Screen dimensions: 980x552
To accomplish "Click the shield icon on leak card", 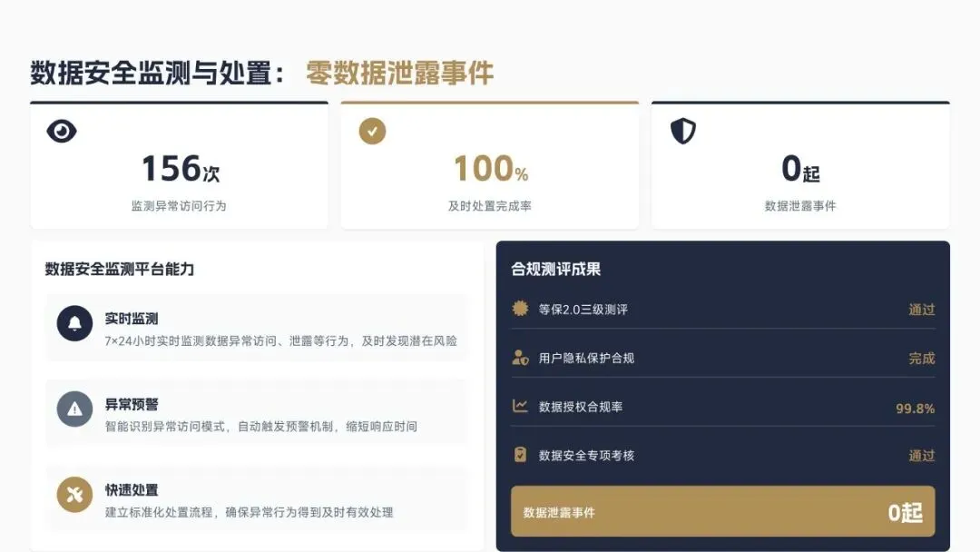I will [x=682, y=132].
